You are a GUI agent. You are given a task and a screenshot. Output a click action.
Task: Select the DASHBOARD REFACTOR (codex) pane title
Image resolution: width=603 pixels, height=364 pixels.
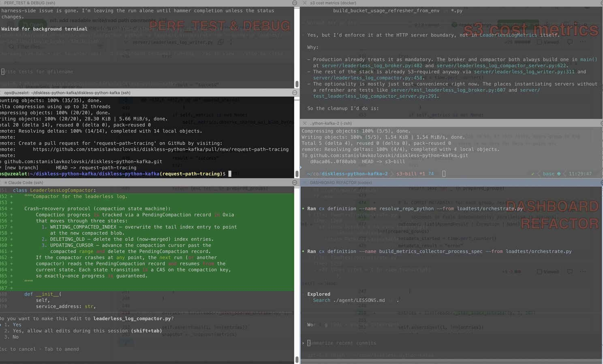click(x=341, y=183)
